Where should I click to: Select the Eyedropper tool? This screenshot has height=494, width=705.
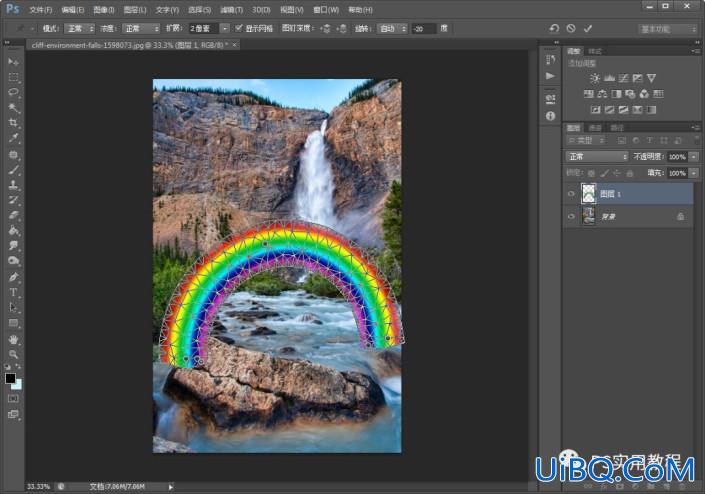[x=13, y=138]
